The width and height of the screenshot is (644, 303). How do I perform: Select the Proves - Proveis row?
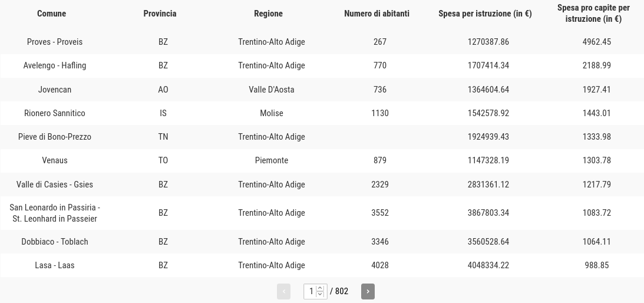tap(322, 42)
